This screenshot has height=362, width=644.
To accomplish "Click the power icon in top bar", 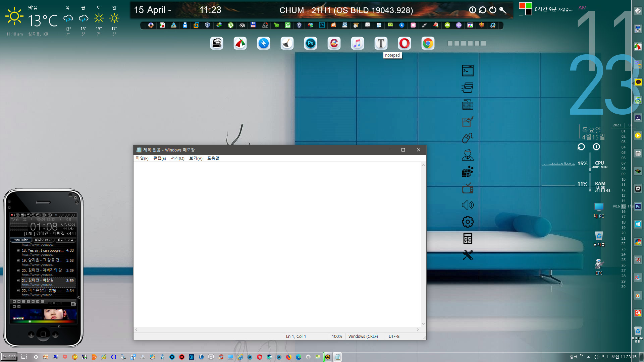I will click(492, 10).
